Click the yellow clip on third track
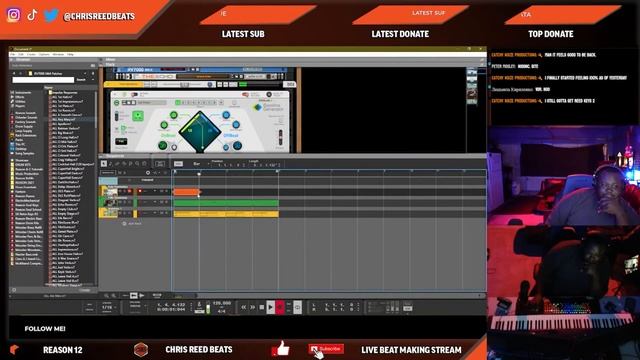Screen dimensions: 640x360 (x=226, y=213)
